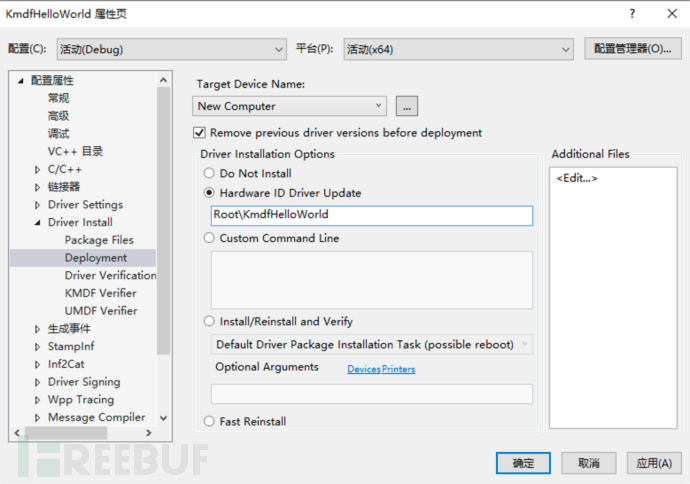The height and width of the screenshot is (484, 690).
Task: Click the tree scroll up arrow
Action: point(164,80)
